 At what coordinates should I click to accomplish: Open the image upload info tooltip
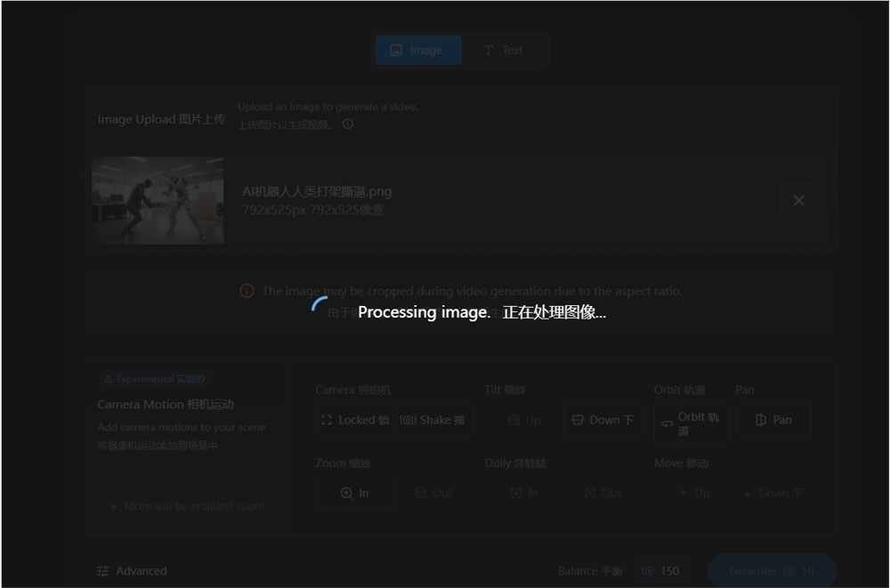tap(346, 125)
